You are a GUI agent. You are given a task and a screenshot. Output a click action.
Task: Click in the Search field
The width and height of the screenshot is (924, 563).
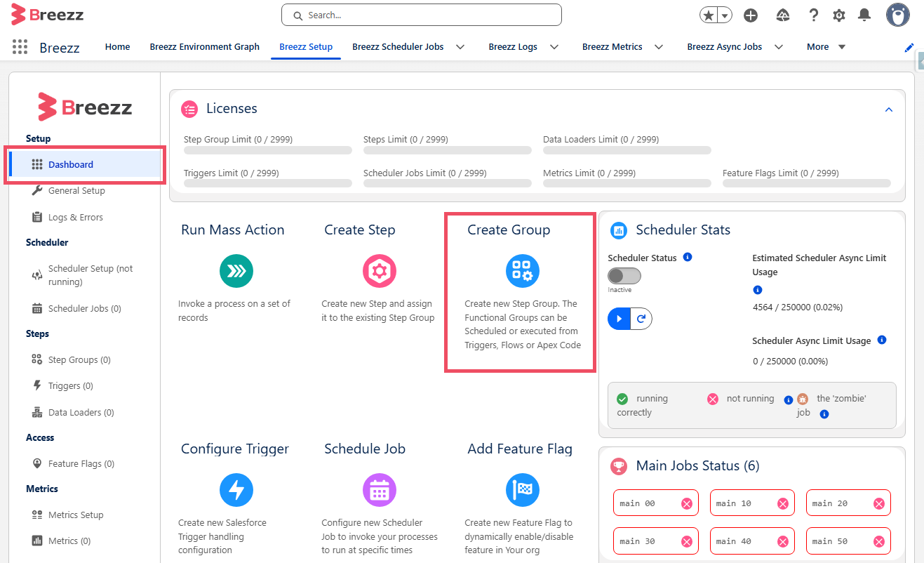(422, 15)
